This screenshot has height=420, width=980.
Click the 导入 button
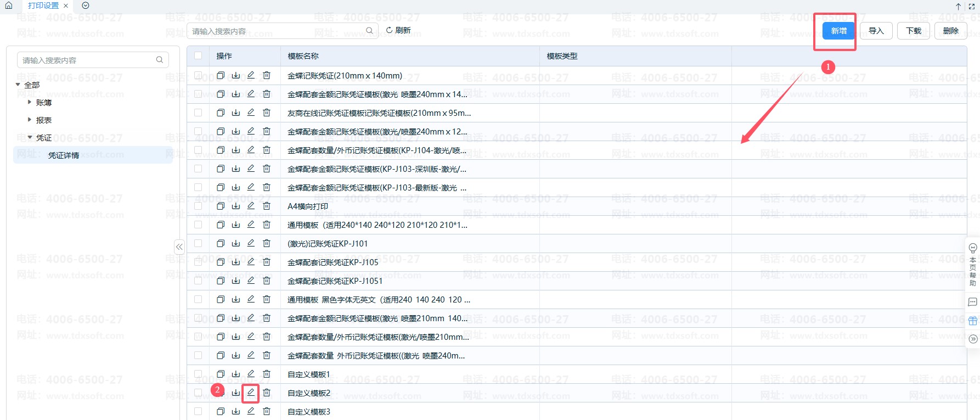click(x=876, y=31)
